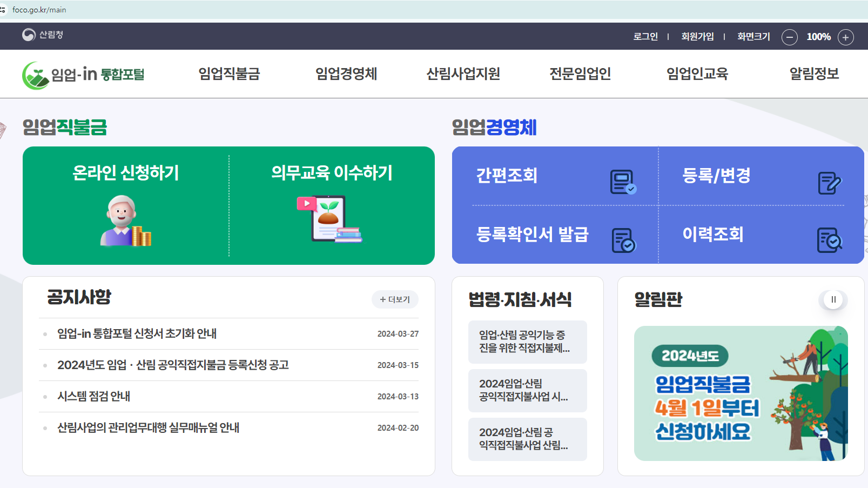This screenshot has height=488, width=868.
Task: Select 알림정보 in the top navigation
Action: click(813, 74)
